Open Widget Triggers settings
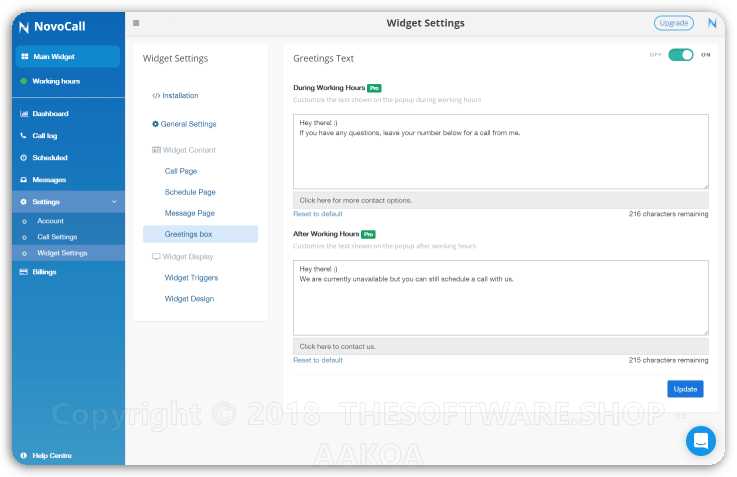Screen dimensions: 737x477 [191, 278]
